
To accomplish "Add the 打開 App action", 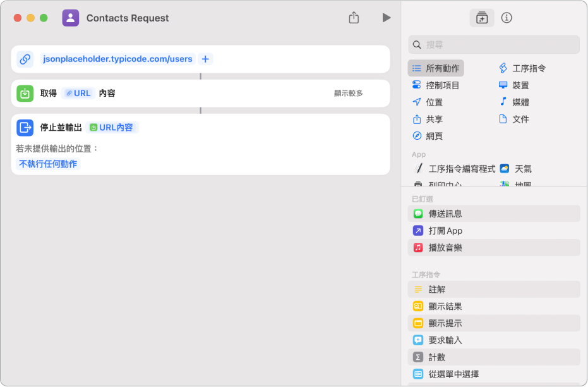I will (494, 230).
